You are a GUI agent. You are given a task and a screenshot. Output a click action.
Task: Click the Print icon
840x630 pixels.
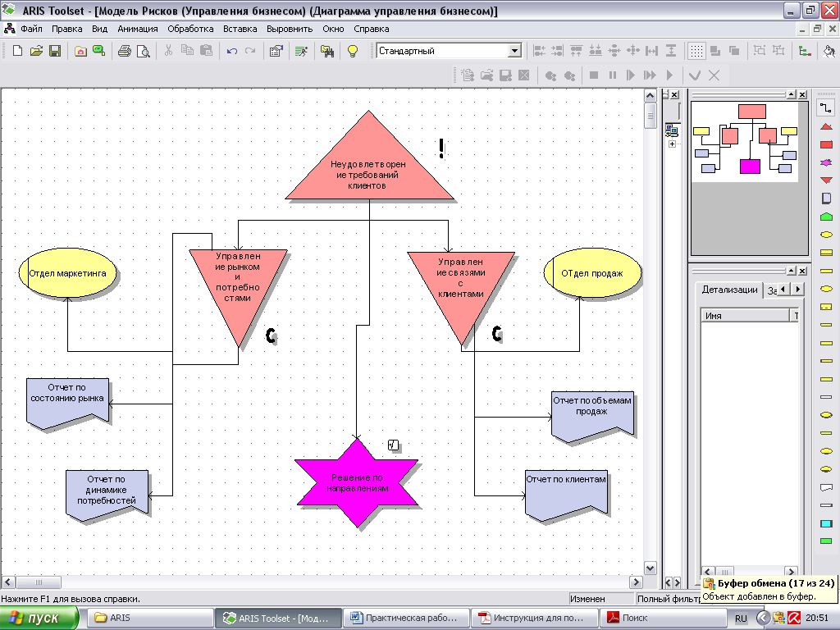click(125, 51)
